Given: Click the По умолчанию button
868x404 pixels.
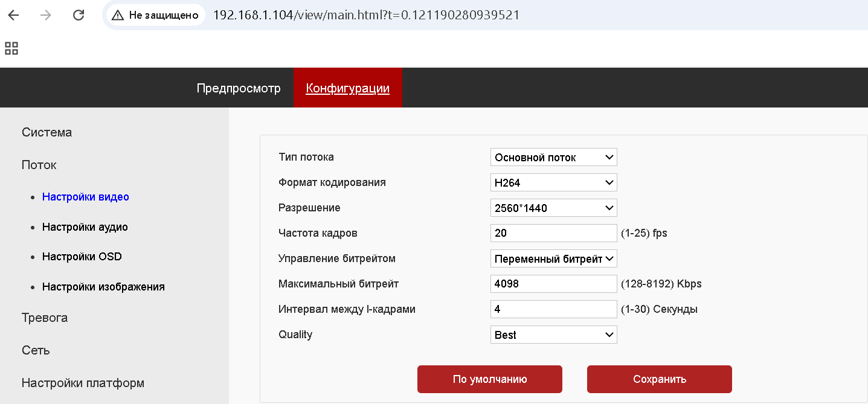Looking at the screenshot, I should (490, 379).
